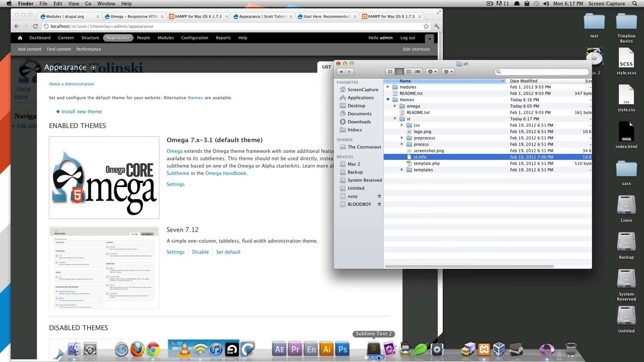Collapse the st folder
This screenshot has width=644, height=362.
(395, 119)
